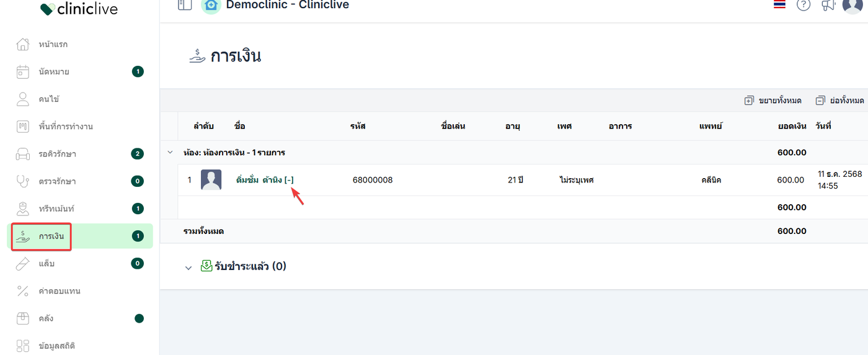The width and height of the screenshot is (868, 355).
Task: Collapse all rows with ย่อทั้งหมด
Action: 839,101
